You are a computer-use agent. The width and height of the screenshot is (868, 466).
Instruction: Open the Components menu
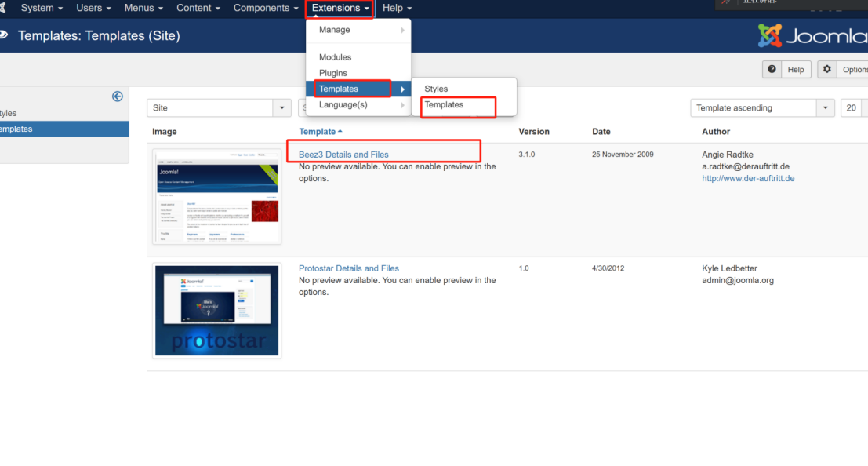[266, 8]
